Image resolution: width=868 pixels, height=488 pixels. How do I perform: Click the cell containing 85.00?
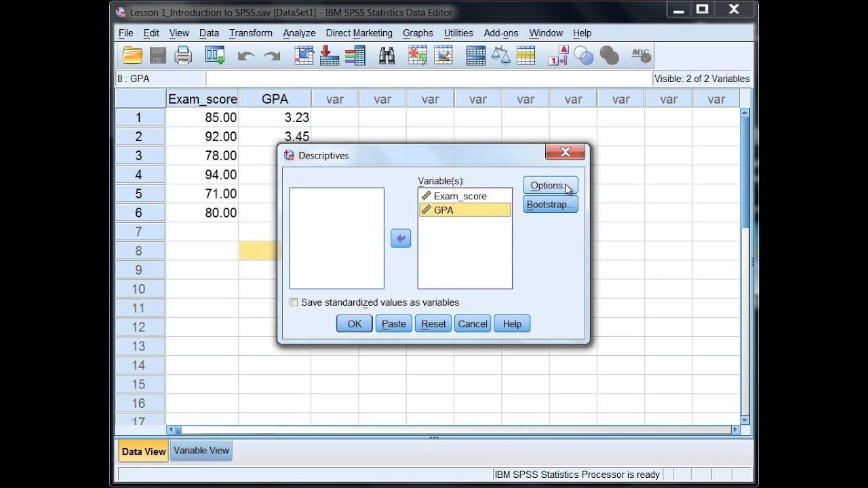coord(202,117)
